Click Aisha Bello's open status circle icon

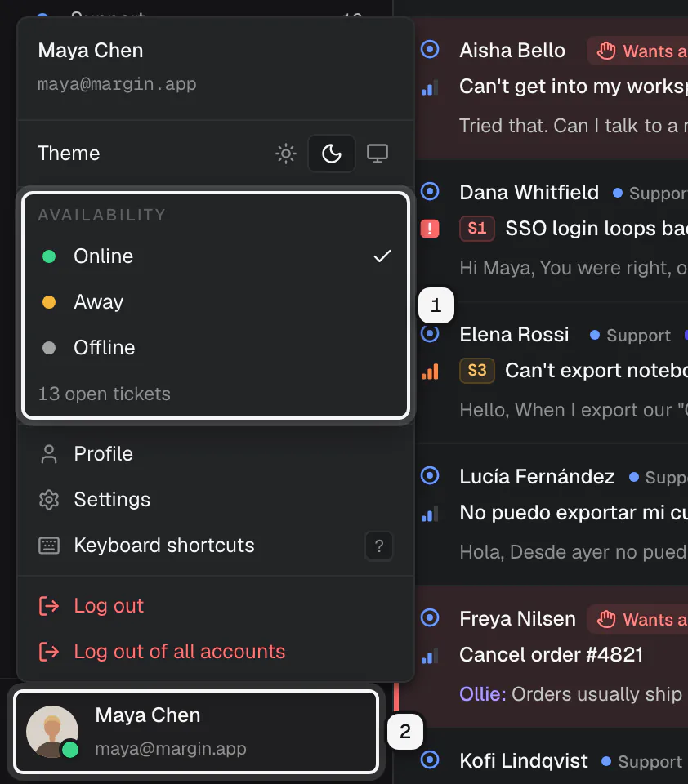(430, 49)
